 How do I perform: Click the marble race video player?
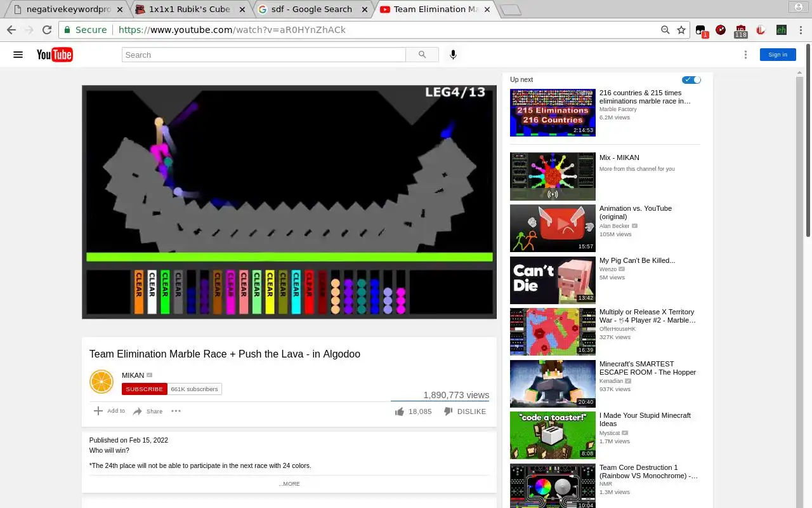[289, 202]
